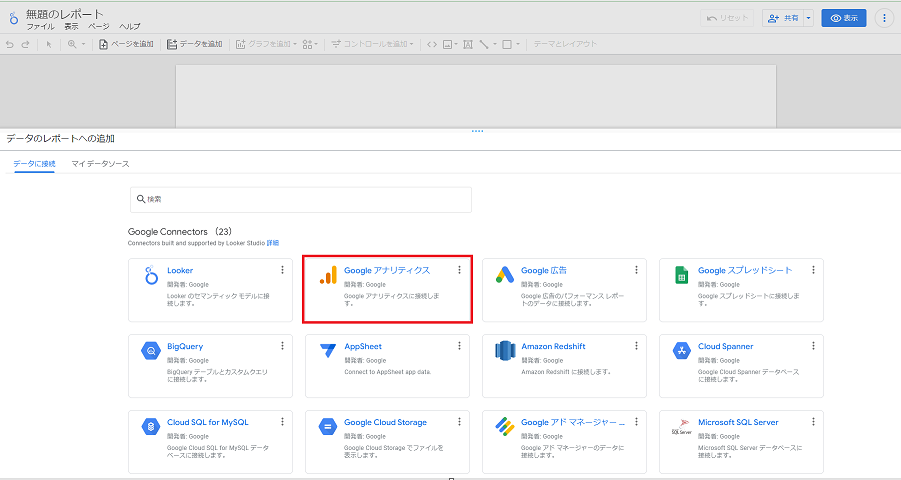Click the AppSheet connector icon
Image resolution: width=901 pixels, height=480 pixels.
[328, 351]
